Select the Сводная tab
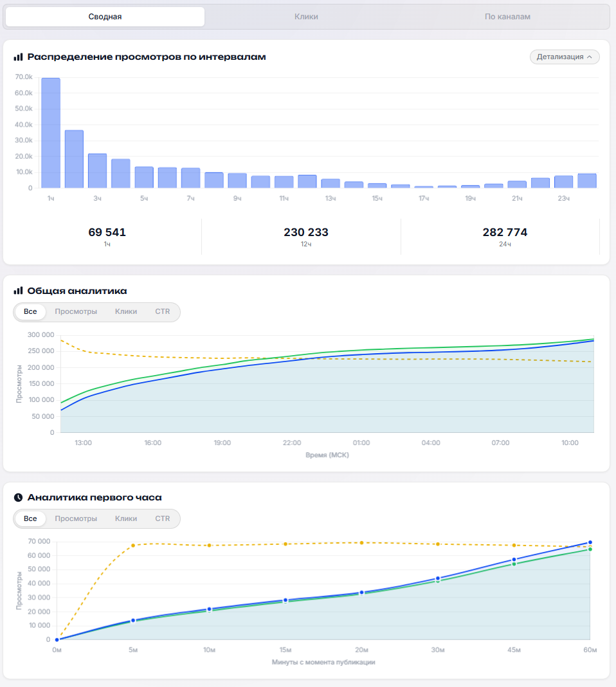This screenshot has height=687, width=616. pyautogui.click(x=105, y=17)
